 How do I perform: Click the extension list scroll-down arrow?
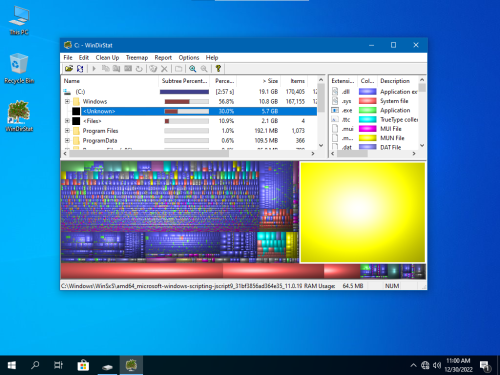(x=422, y=145)
